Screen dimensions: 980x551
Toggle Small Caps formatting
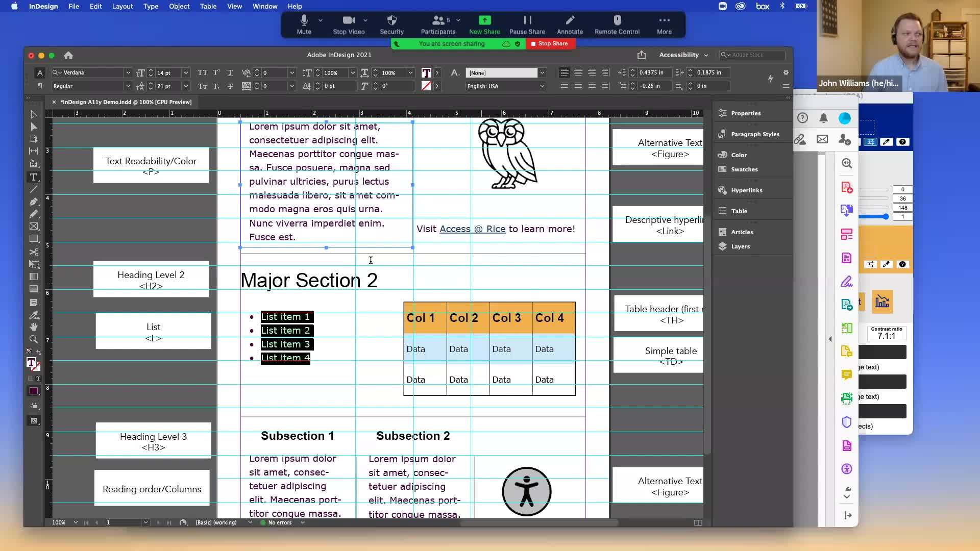(x=203, y=86)
